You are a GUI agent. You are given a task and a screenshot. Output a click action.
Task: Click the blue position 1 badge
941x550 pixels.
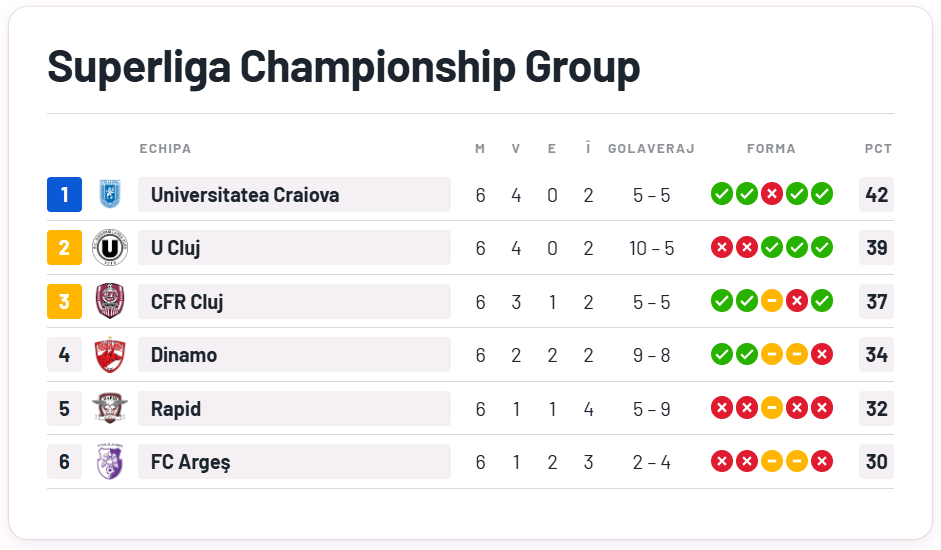(64, 194)
